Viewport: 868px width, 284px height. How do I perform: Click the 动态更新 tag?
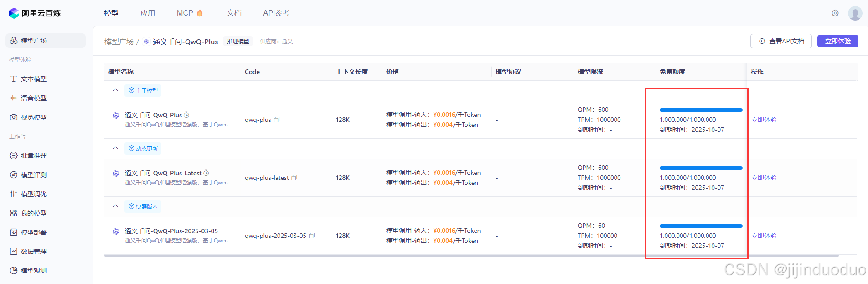143,148
